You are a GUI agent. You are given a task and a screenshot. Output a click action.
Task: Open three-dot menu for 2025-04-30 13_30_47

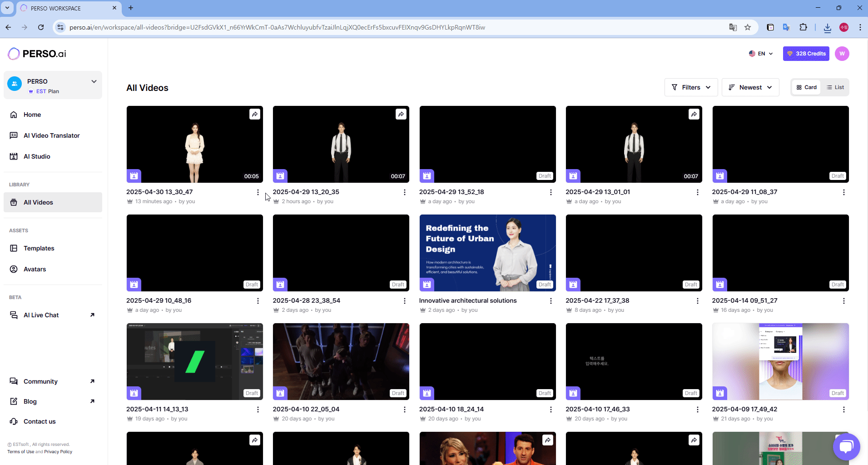pyautogui.click(x=258, y=192)
